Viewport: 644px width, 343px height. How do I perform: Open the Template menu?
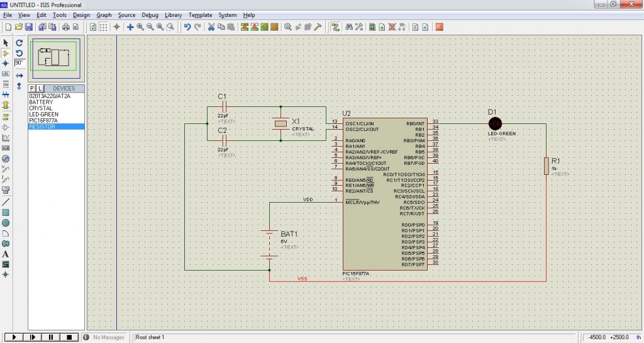[x=200, y=14]
